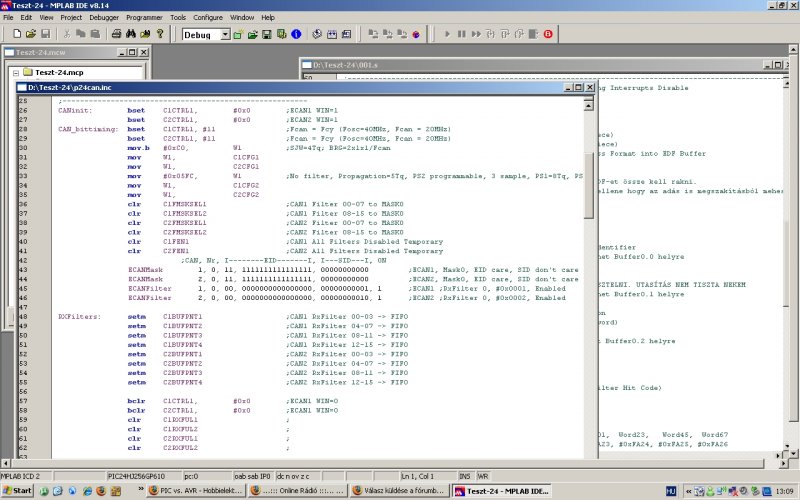Switch to 'PIC vs. AVR - Hobbielekt...' taskbar button

point(195,491)
